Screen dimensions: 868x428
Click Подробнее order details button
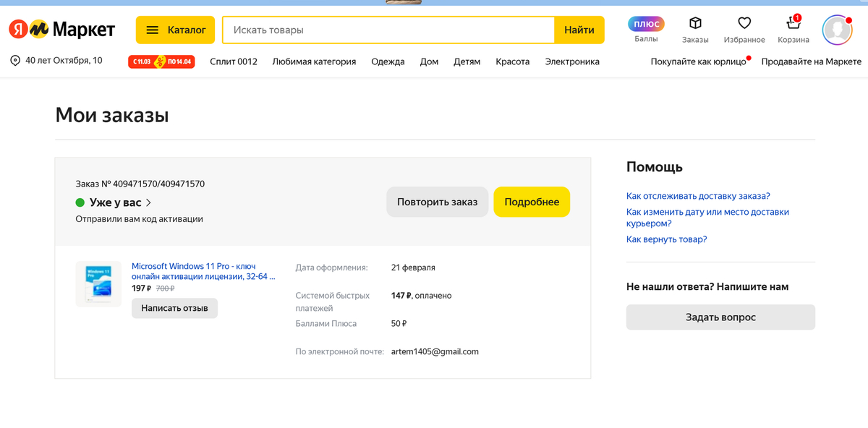[x=532, y=202]
